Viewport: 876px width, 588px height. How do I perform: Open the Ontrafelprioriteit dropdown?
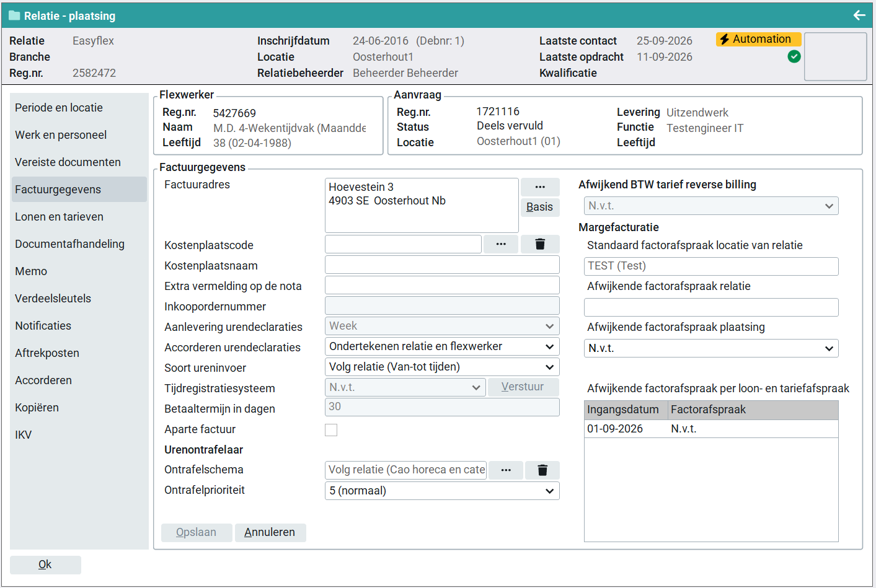(442, 491)
